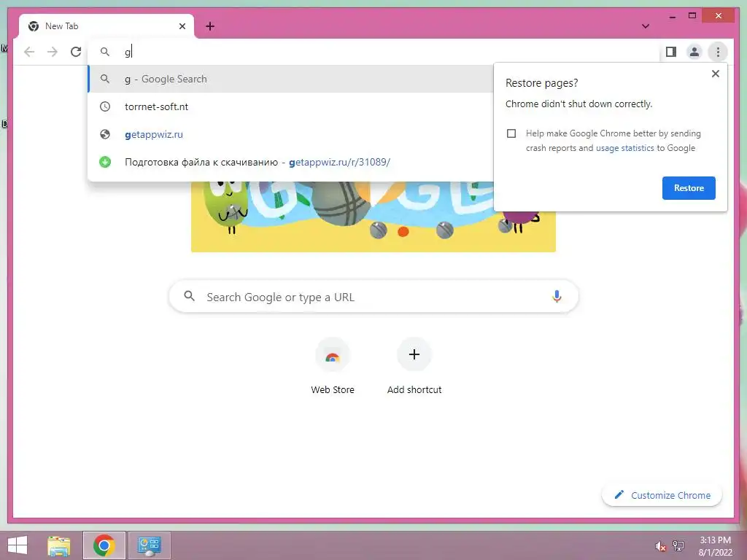
Task: Reload the page with refresh icon
Action: tap(76, 52)
